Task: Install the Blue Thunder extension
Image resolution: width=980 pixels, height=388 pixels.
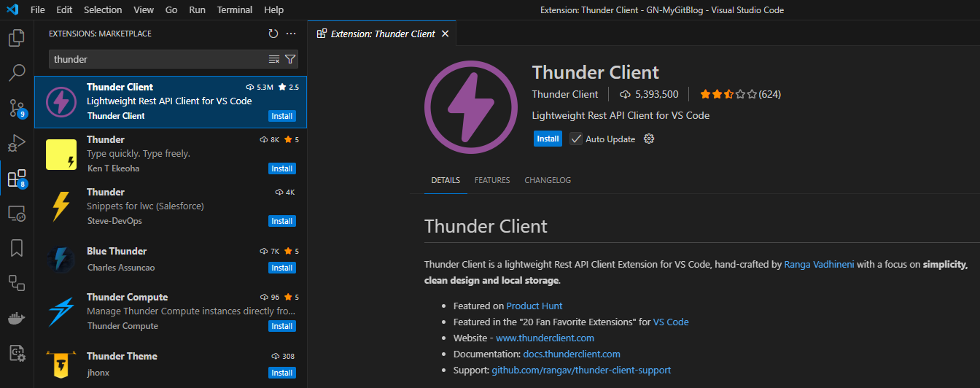Action: (x=282, y=268)
